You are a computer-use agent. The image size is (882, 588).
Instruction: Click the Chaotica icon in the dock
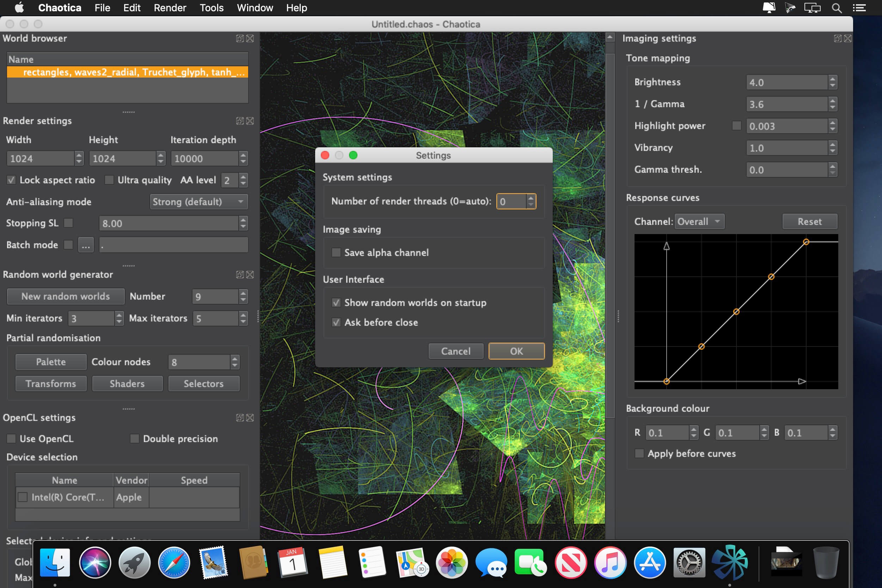[x=730, y=563]
